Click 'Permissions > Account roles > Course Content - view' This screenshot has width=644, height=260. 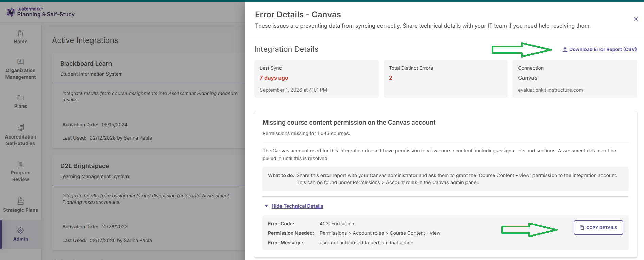pos(380,233)
